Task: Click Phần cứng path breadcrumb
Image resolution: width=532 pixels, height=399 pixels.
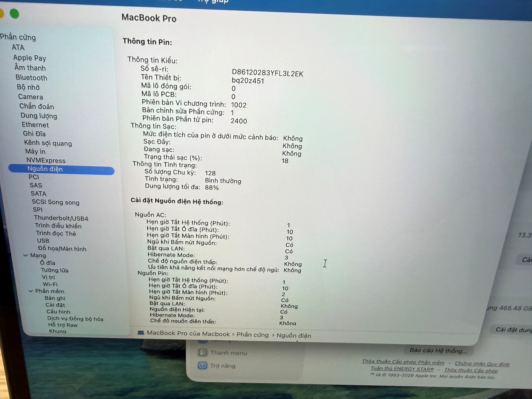Action: (x=252, y=335)
